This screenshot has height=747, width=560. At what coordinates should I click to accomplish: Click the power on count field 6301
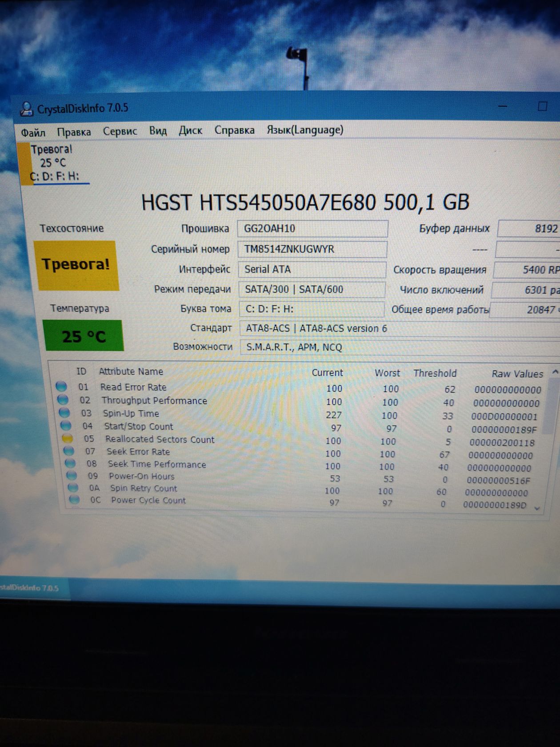click(526, 290)
